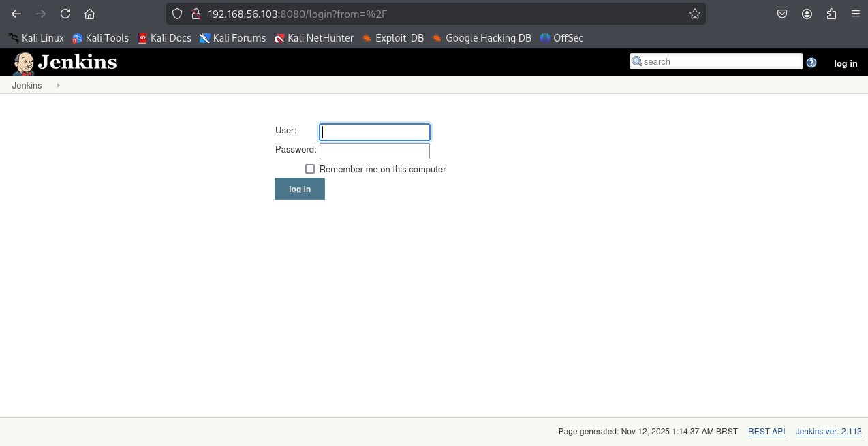
Task: Open the search help question mark icon
Action: pyautogui.click(x=811, y=63)
